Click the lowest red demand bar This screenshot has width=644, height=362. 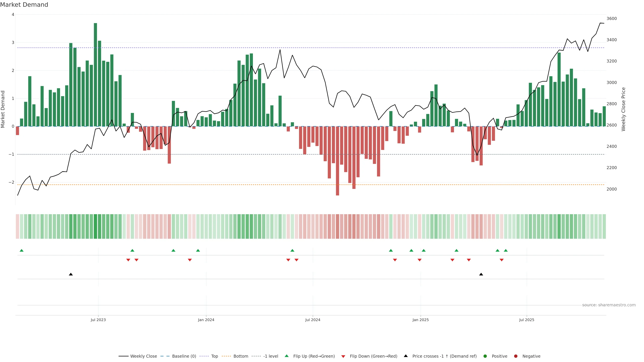click(x=337, y=161)
